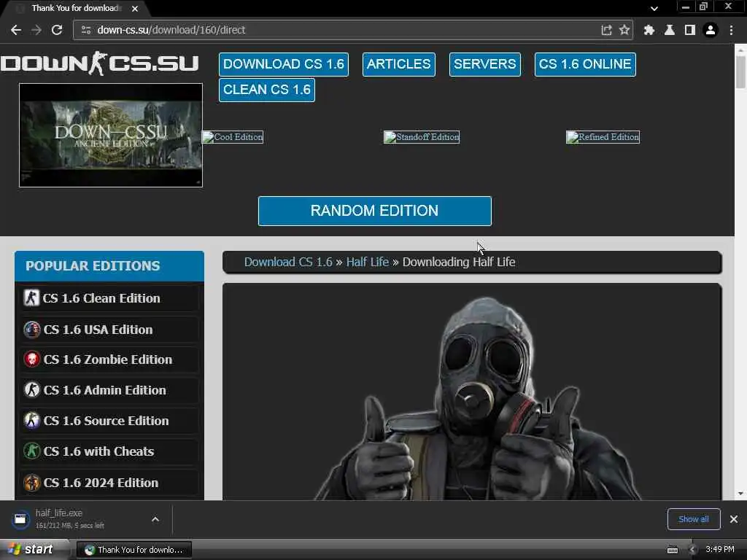Open the SERVERS menu item

484,64
